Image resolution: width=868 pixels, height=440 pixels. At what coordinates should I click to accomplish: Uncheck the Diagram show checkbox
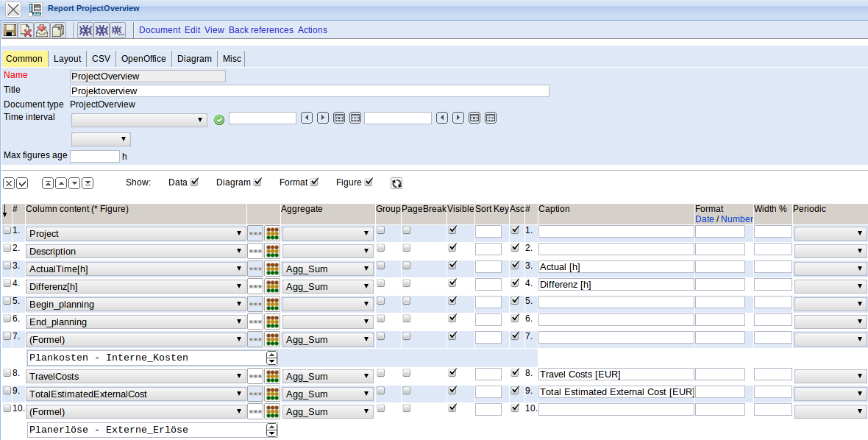click(x=257, y=182)
